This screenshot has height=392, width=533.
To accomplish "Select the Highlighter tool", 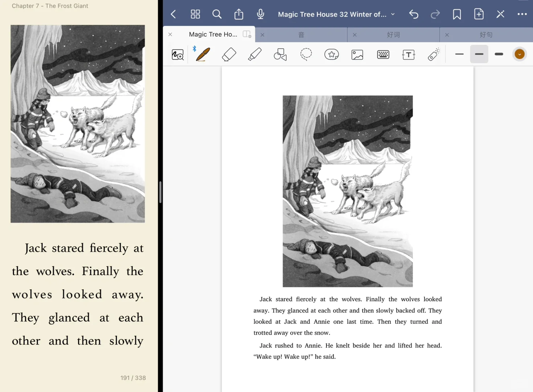I will tap(255, 54).
